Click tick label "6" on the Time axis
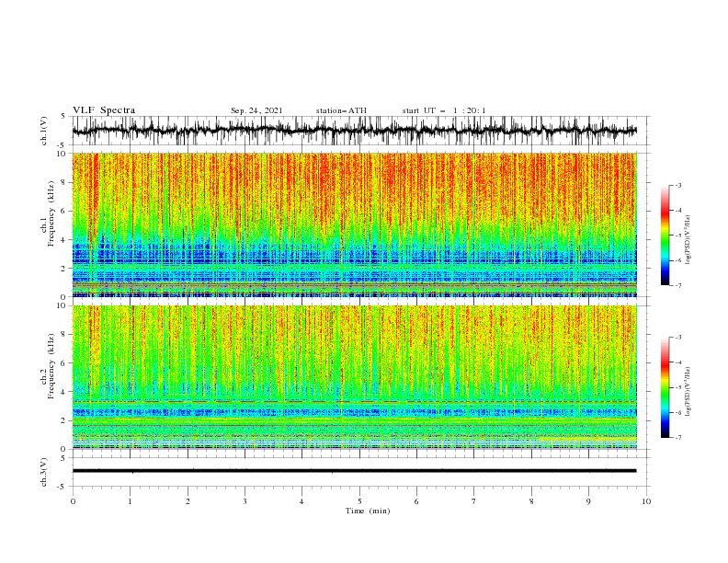 [416, 501]
